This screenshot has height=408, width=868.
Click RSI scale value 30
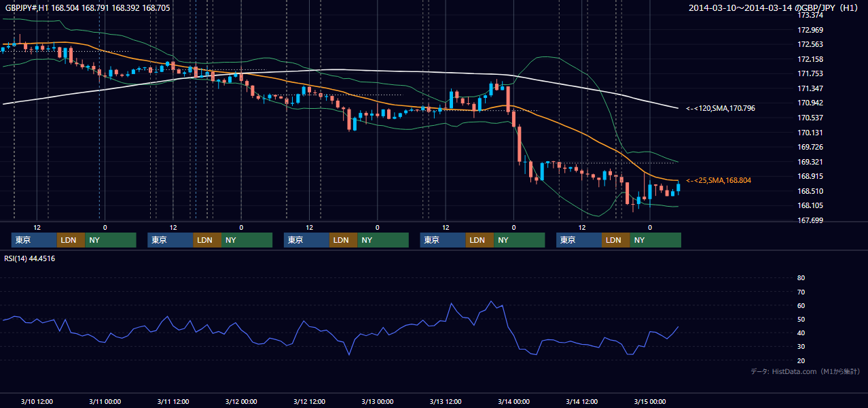(x=801, y=346)
